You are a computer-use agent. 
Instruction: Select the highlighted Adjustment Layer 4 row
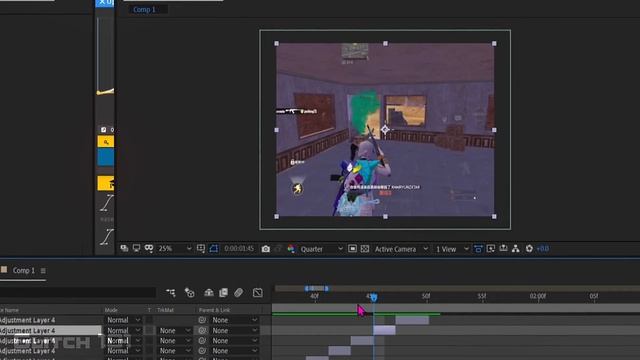click(51, 331)
